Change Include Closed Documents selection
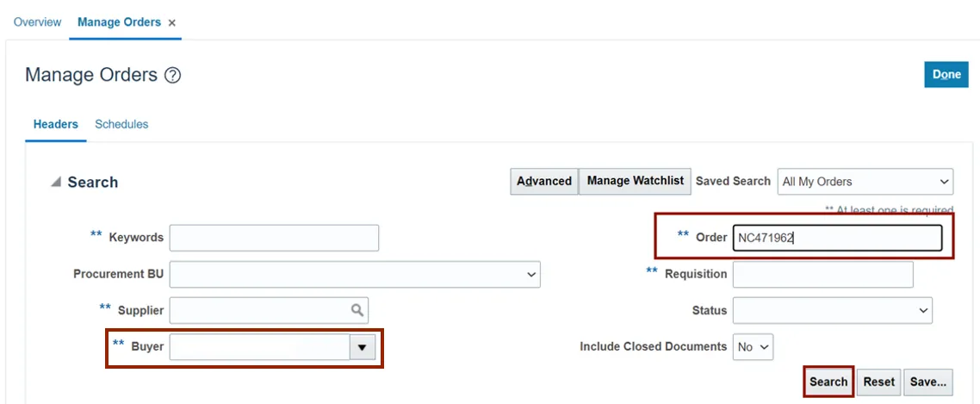Screen dimensions: 980x404 (x=753, y=347)
